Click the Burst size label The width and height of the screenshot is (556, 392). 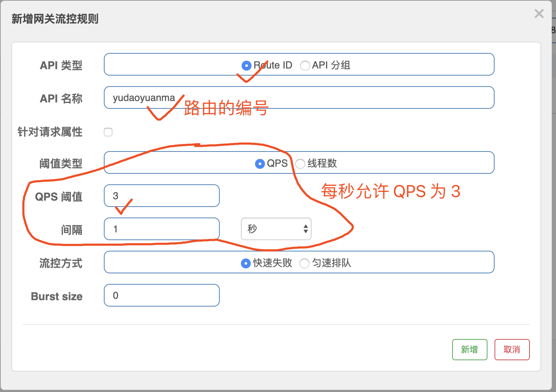point(57,296)
